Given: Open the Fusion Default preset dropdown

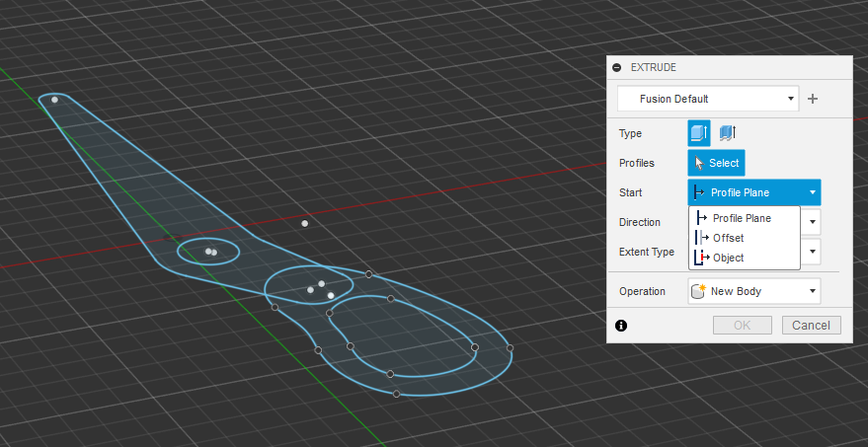Looking at the screenshot, I should click(x=708, y=99).
